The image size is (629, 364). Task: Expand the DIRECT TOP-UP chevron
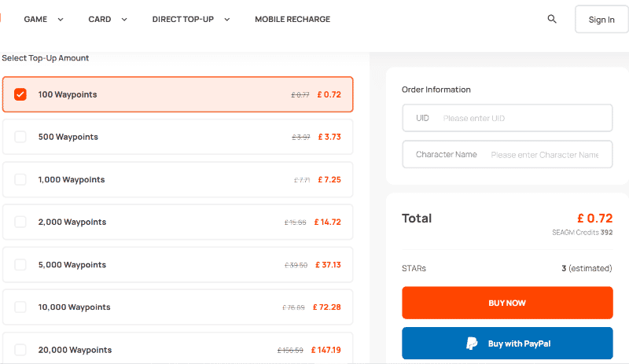click(x=227, y=20)
